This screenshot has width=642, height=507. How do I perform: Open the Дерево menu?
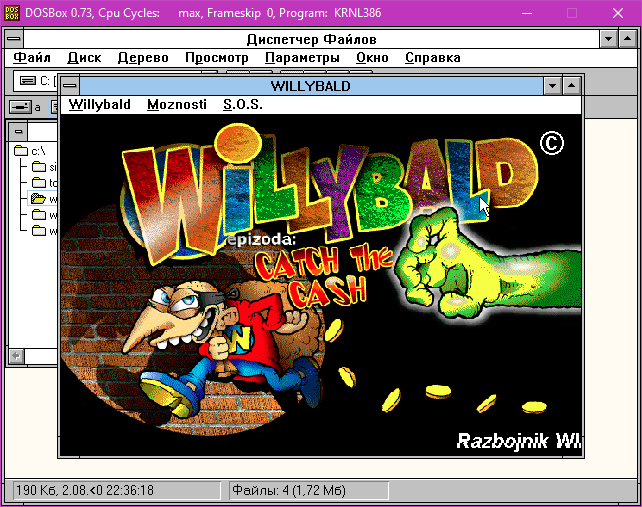[x=143, y=58]
